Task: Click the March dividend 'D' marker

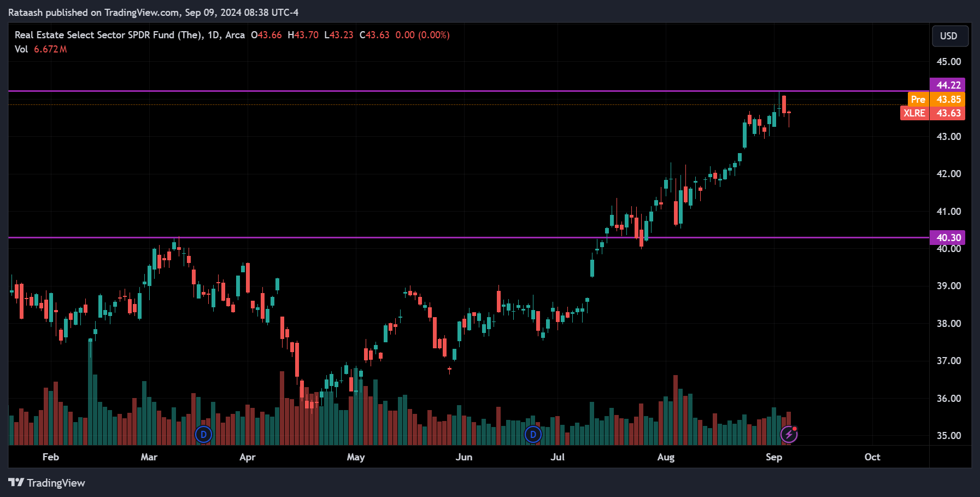Action: click(x=203, y=435)
